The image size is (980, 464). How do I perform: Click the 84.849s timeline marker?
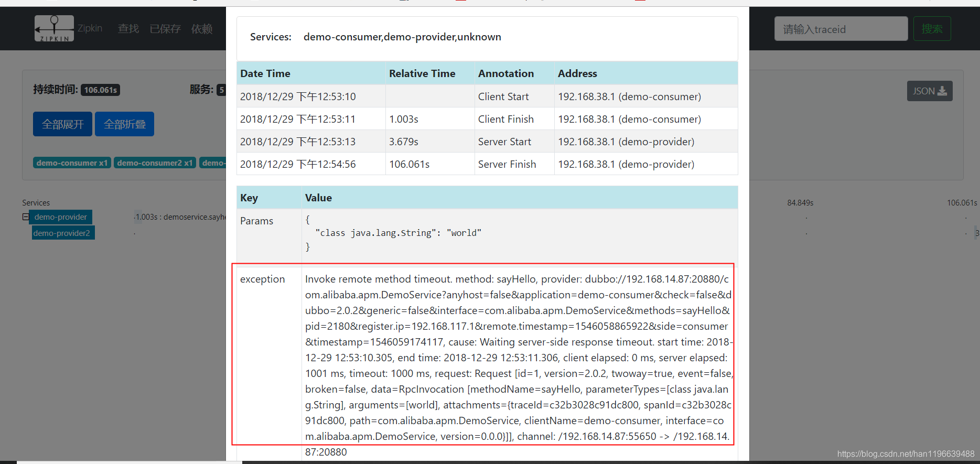pos(800,202)
